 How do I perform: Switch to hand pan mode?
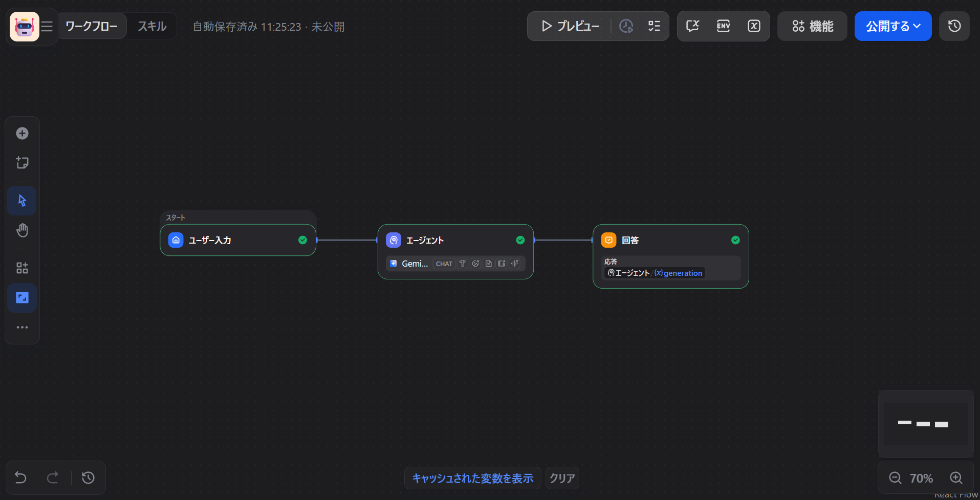tap(22, 230)
